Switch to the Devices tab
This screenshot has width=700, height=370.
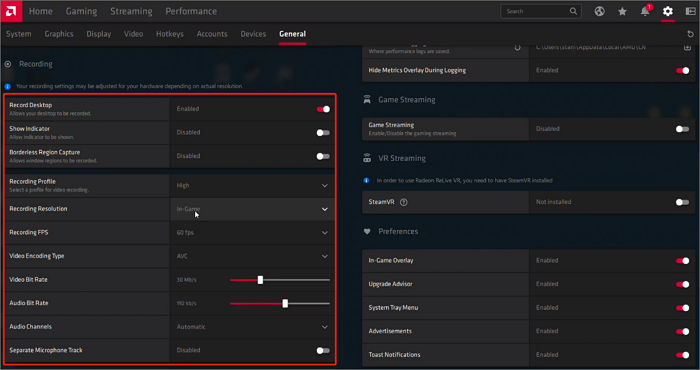click(253, 34)
